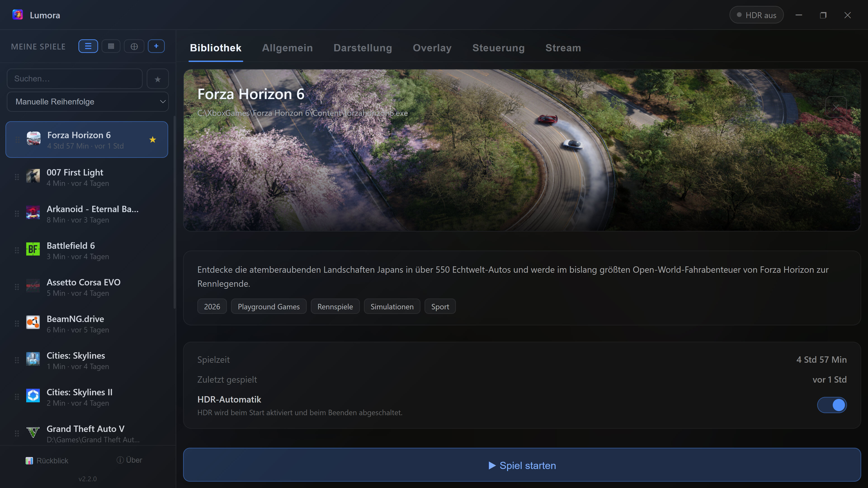868x488 pixels.
Task: Click drag handle of BeamNG.drive row
Action: pyautogui.click(x=17, y=324)
